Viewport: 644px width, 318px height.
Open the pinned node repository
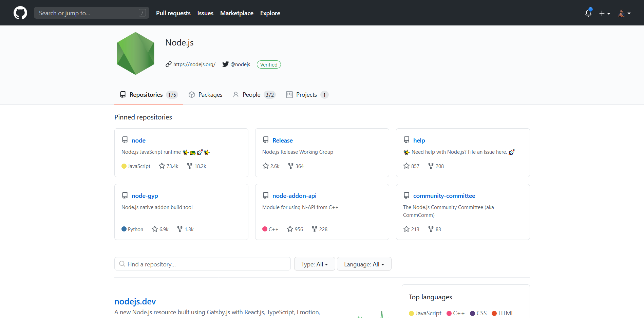point(138,141)
